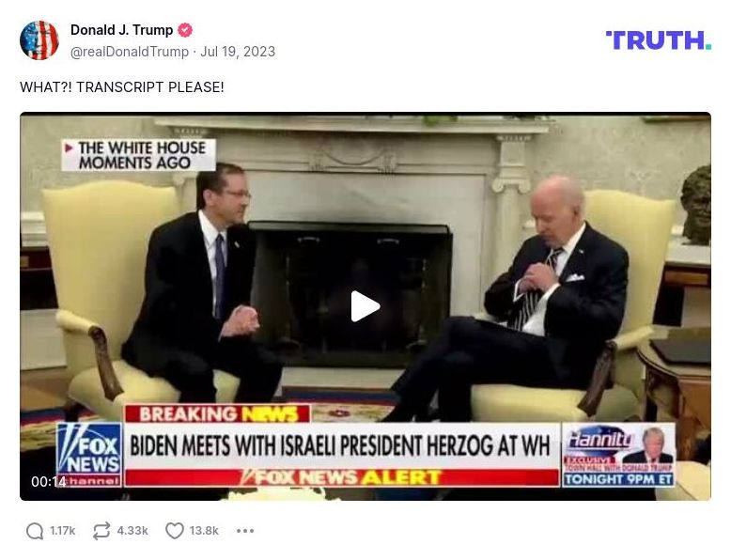Click The White House Moments Ago label
Image resolution: width=731 pixels, height=560 pixels.
coord(138,155)
